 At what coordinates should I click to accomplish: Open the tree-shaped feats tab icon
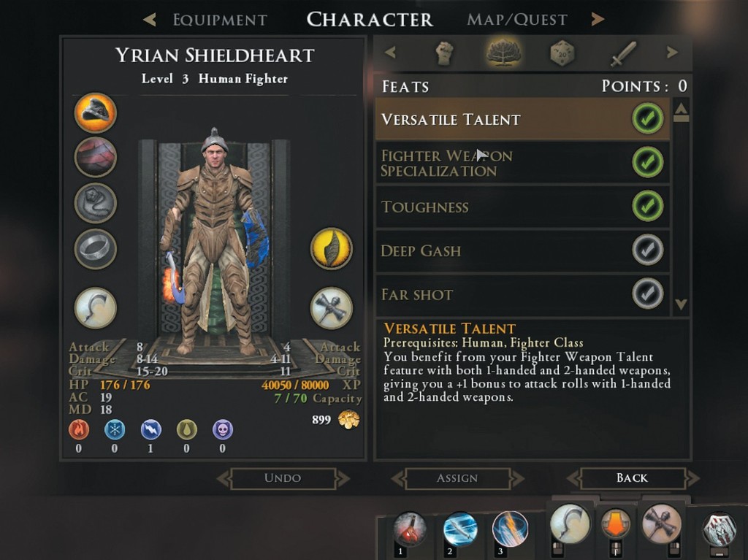click(x=503, y=52)
